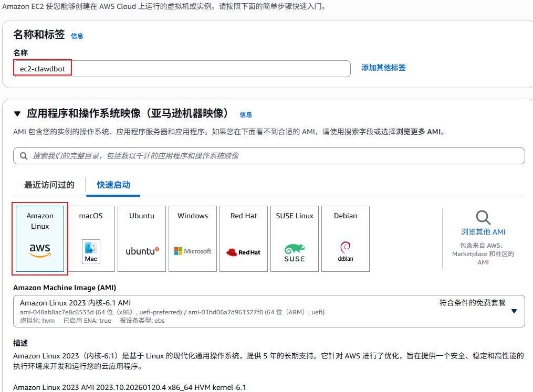Choose the Ubuntu AMI tile
The height and width of the screenshot is (392, 533).
(142, 238)
